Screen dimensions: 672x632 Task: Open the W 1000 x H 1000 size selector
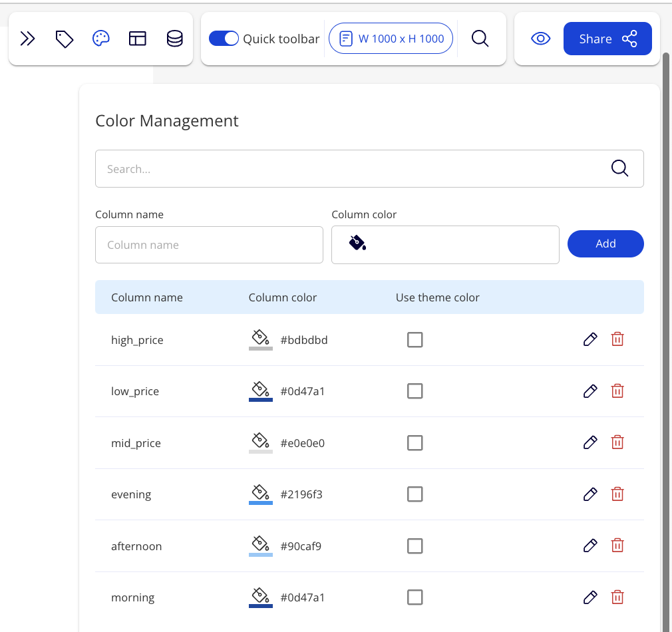click(391, 39)
